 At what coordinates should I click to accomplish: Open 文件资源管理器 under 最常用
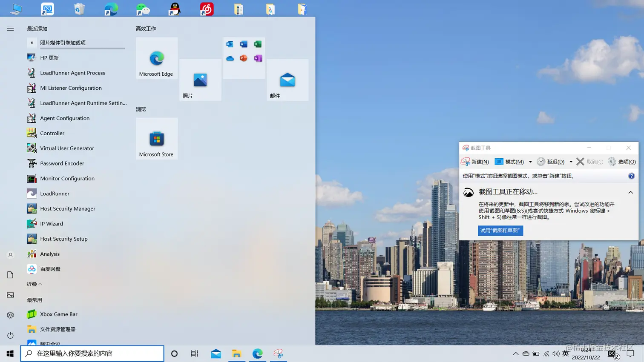click(x=76, y=329)
